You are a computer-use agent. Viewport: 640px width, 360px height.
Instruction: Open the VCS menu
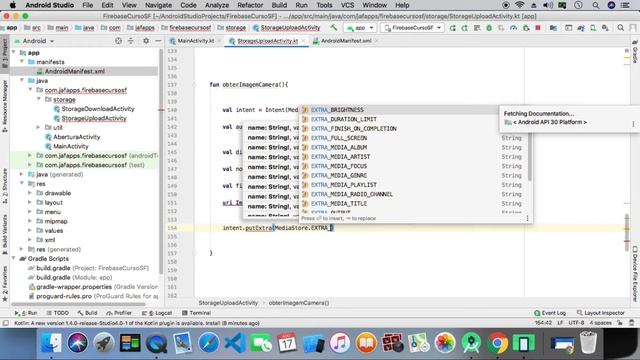tap(347, 5)
